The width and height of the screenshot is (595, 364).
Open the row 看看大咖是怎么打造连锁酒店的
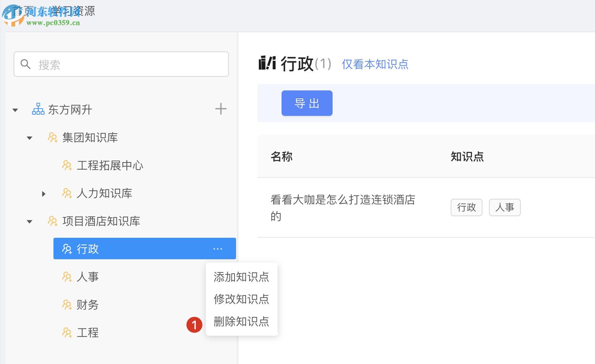tap(343, 207)
